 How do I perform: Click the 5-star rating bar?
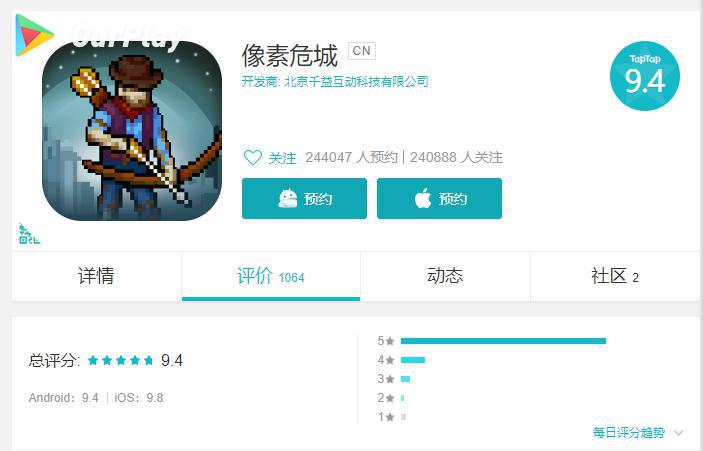(503, 341)
